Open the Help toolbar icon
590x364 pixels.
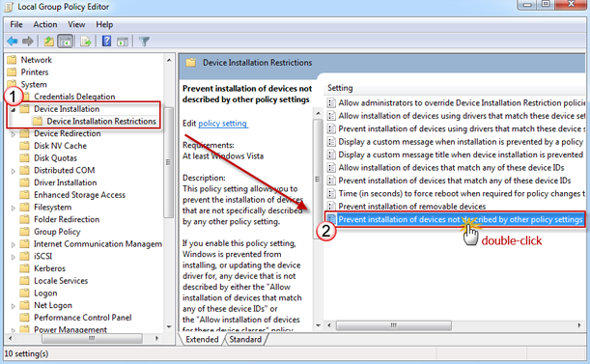106,41
